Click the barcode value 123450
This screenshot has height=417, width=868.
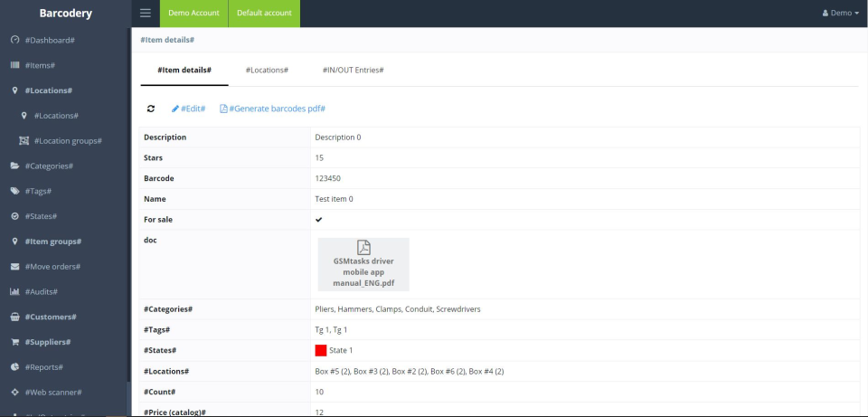point(328,178)
